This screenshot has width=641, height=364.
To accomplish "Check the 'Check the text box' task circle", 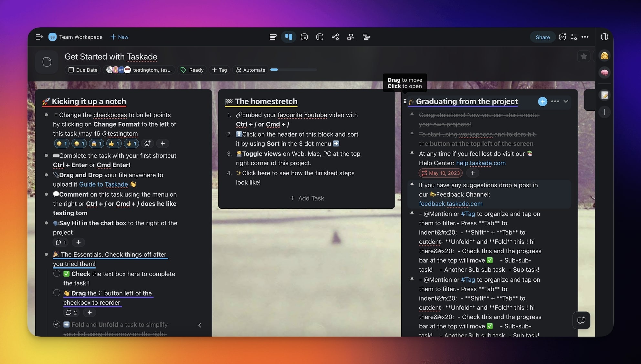I will pos(57,274).
